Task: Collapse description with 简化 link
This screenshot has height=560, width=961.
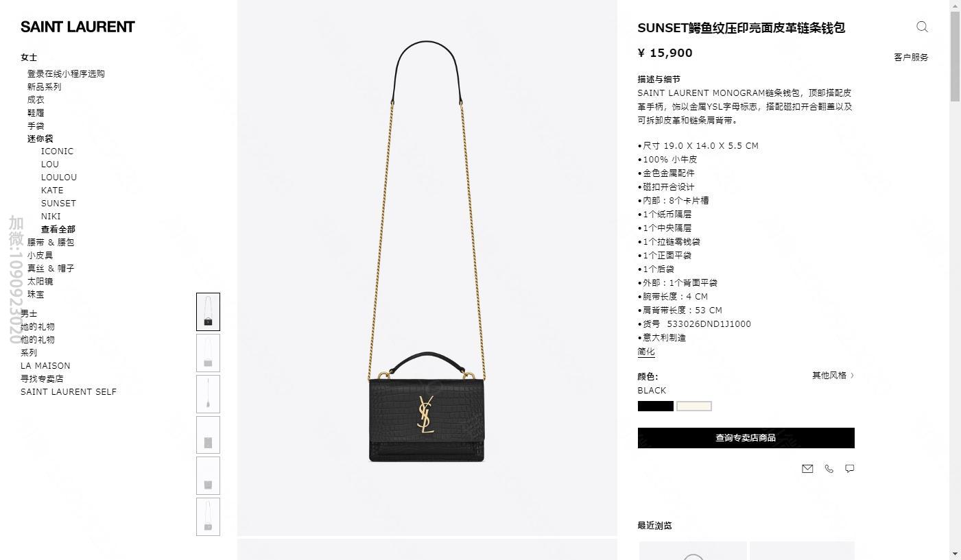Action: point(646,352)
